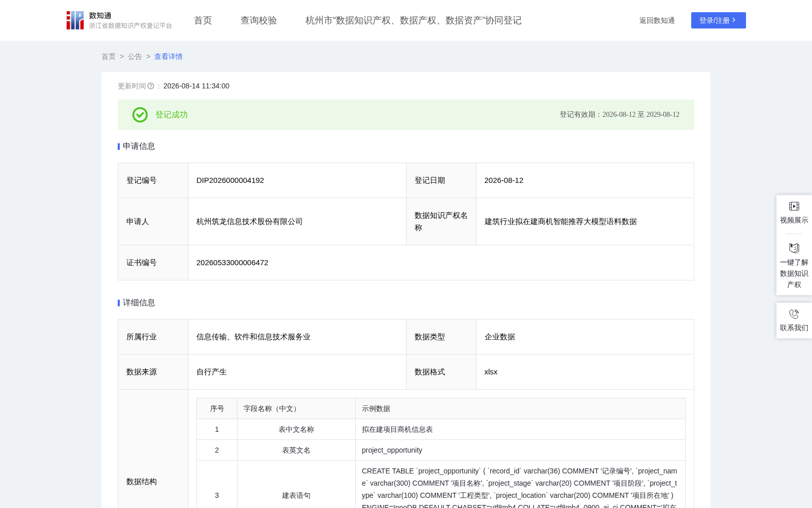Click the 申请信息 section heading

tap(139, 146)
